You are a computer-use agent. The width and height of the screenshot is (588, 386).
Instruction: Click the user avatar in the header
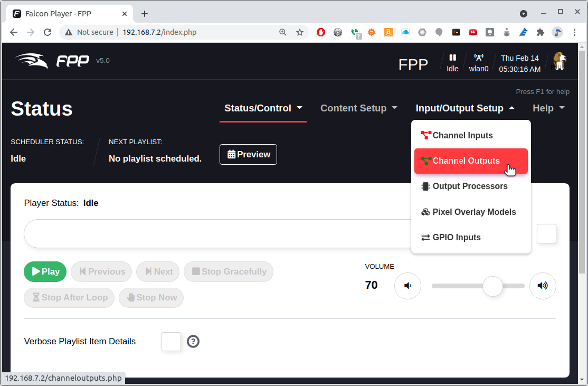[x=559, y=61]
